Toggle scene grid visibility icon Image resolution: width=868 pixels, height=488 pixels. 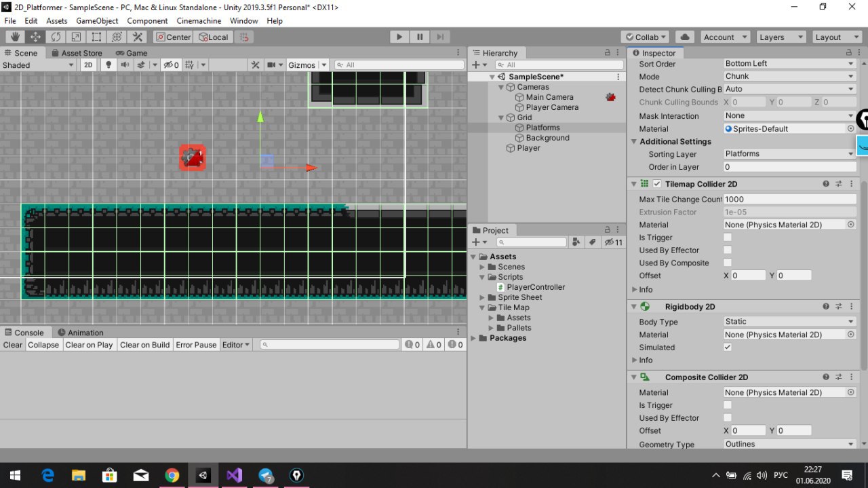coord(190,65)
